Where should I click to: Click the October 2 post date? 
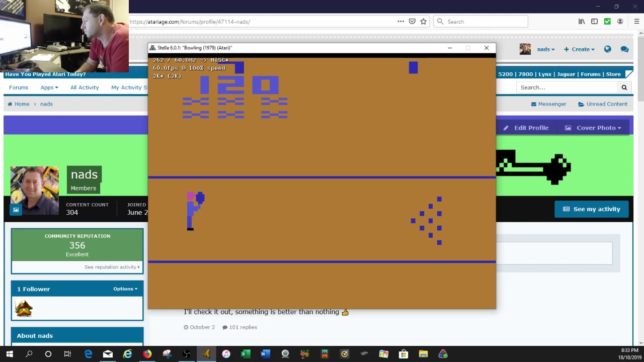pyautogui.click(x=199, y=327)
